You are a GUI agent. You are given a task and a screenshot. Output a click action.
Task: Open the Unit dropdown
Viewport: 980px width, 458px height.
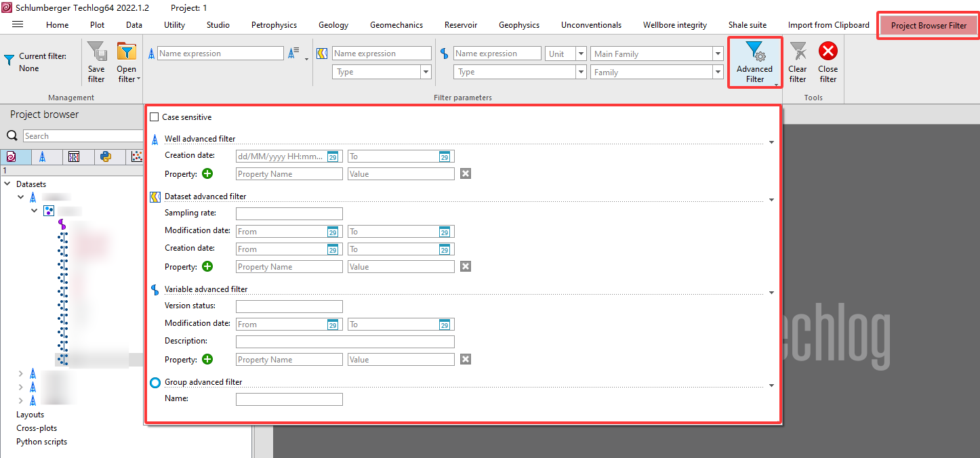pos(581,54)
